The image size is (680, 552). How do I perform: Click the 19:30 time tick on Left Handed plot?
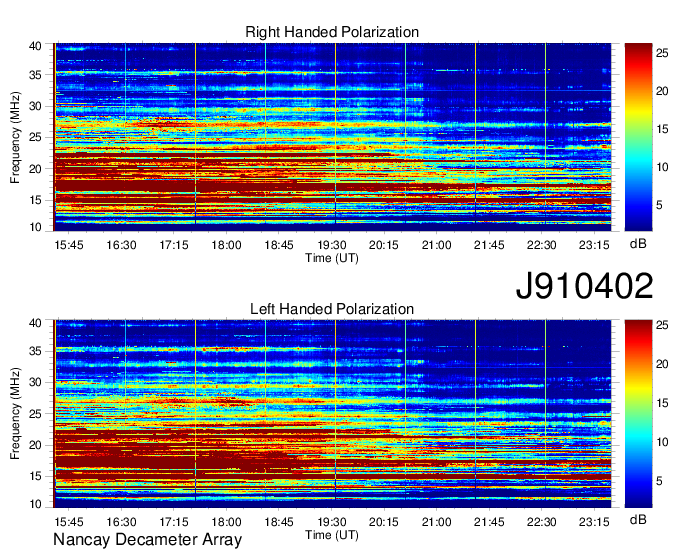coord(331,522)
